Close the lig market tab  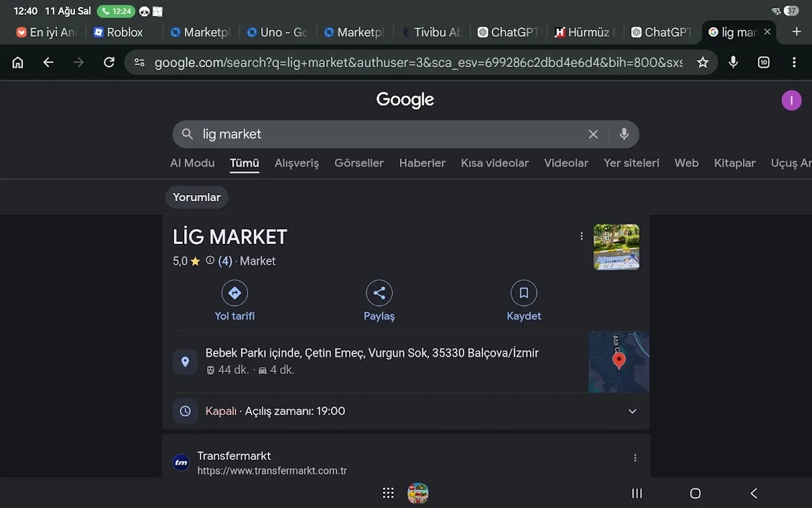pos(767,32)
